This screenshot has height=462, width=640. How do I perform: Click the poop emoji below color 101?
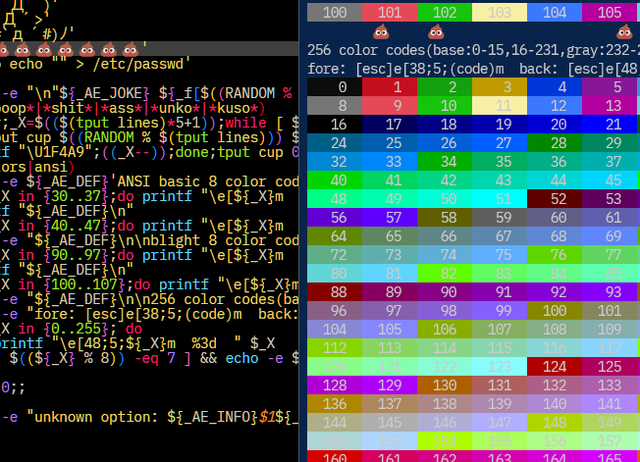[383, 33]
